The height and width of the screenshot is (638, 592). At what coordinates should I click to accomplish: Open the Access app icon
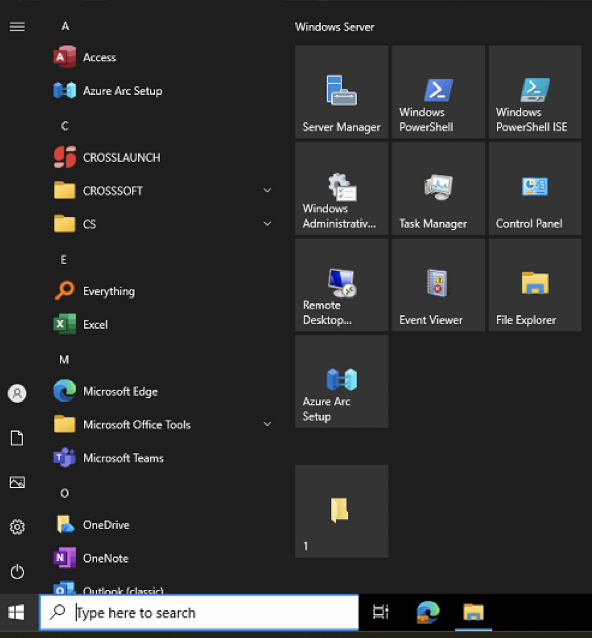65,57
